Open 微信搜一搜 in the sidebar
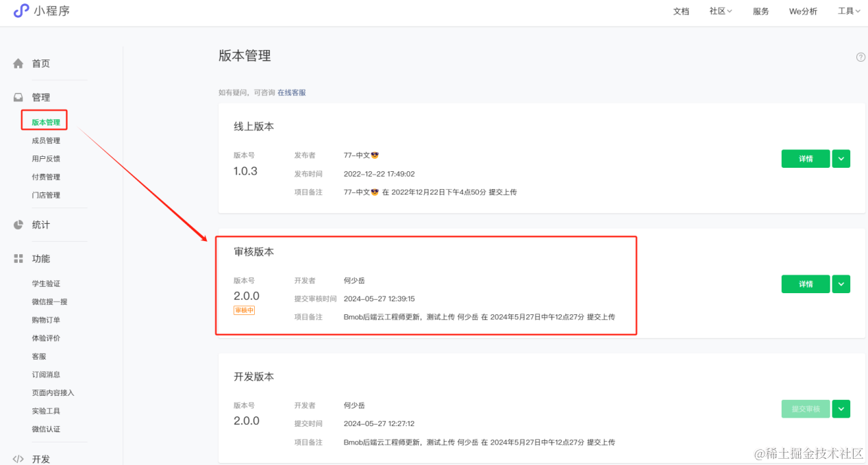Viewport: 868px width, 465px height. [x=49, y=302]
